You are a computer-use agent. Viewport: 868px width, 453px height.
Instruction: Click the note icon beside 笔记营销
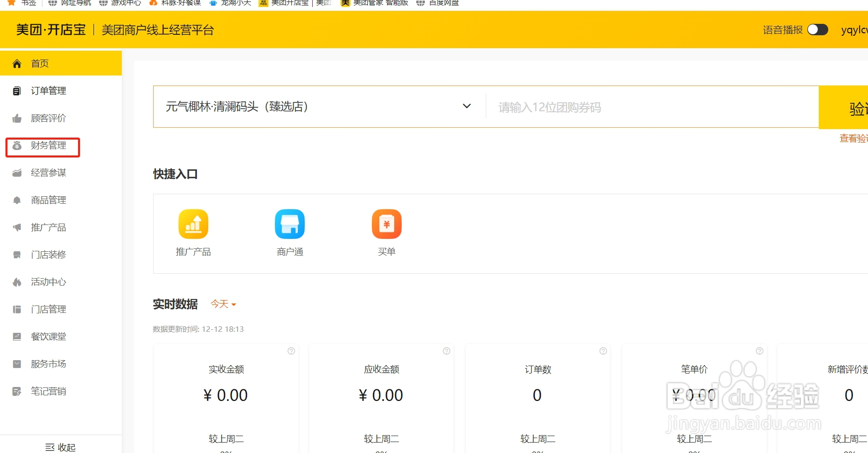[17, 391]
